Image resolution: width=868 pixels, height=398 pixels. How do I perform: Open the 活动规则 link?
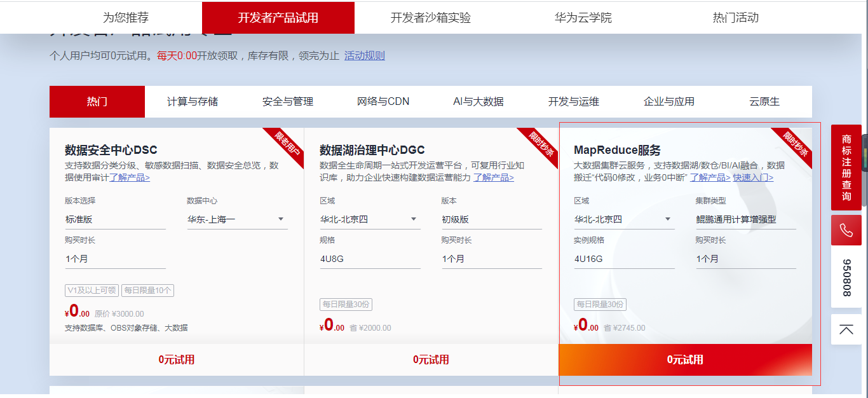(365, 55)
